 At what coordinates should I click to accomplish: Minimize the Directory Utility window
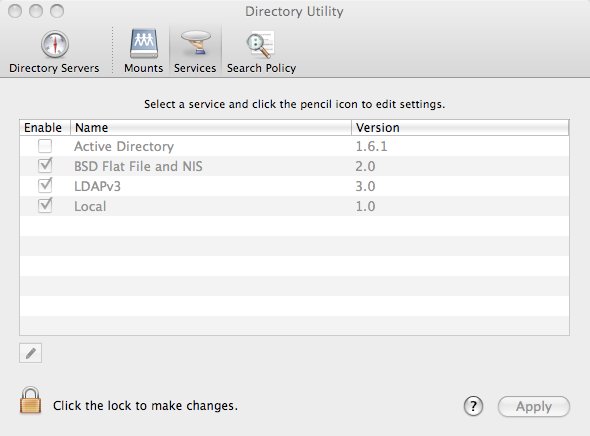click(36, 11)
